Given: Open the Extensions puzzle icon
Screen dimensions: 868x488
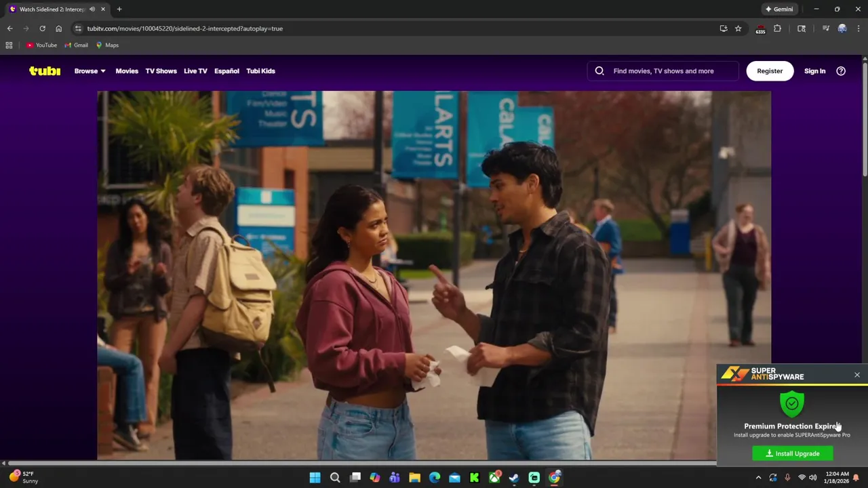Looking at the screenshot, I should (x=778, y=28).
